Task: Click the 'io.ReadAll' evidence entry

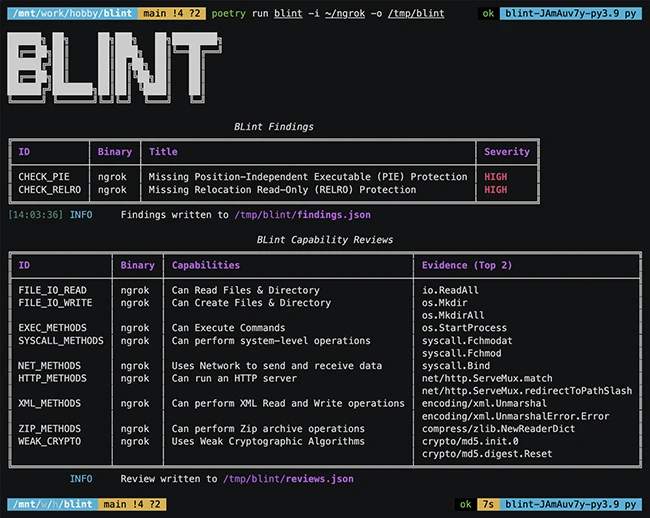Action: coord(450,290)
